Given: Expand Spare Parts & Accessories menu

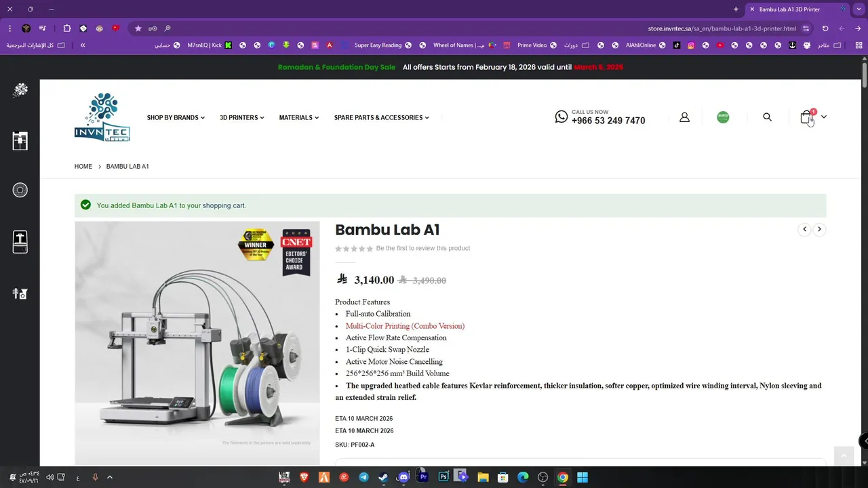Looking at the screenshot, I should 382,117.
